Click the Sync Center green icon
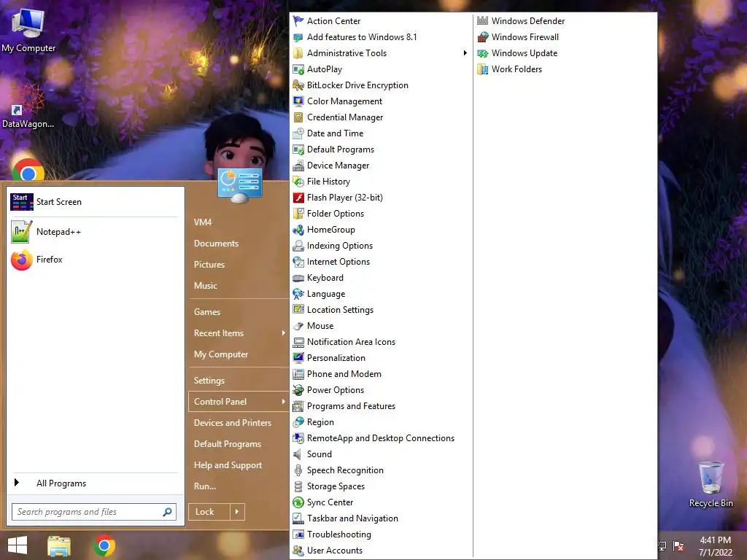747x560 pixels. [x=298, y=502]
